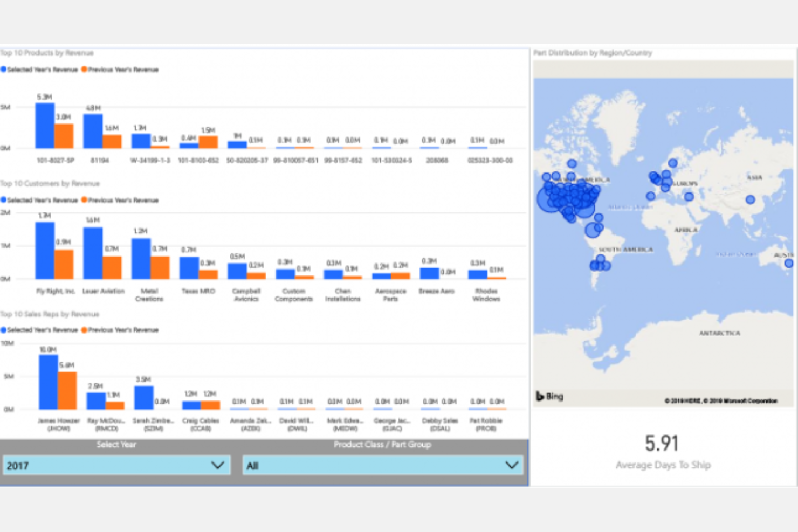Select James Howzer's blue 10.0M revenue bar
798x532 pixels.
pyautogui.click(x=48, y=382)
